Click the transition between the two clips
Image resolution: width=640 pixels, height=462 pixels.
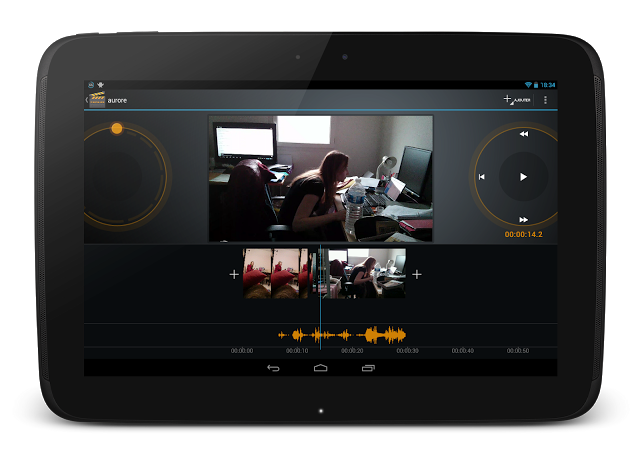click(x=313, y=273)
